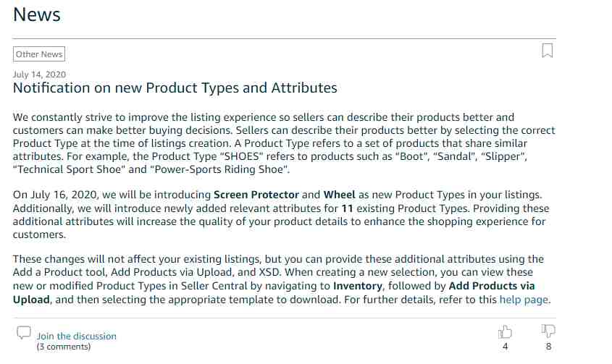This screenshot has height=364, width=612.
Task: Click the thumbs down icon
Action: tap(548, 331)
